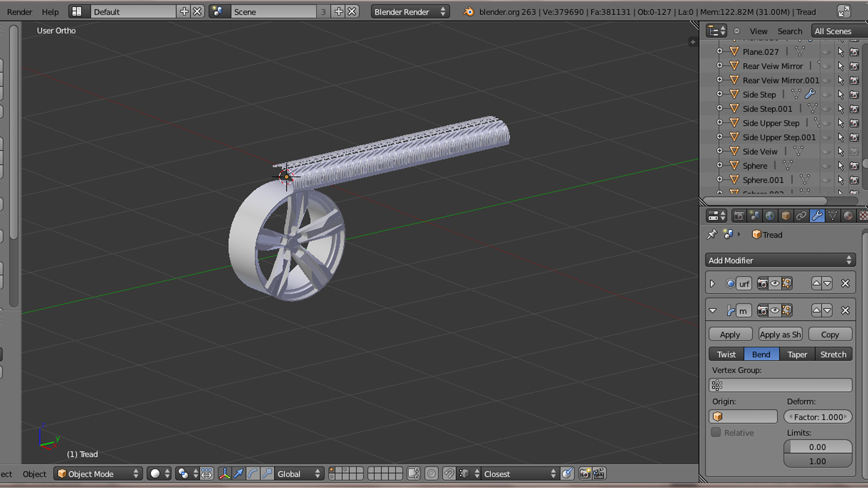The image size is (868, 488).
Task: Open the Add Modifier dropdown
Action: pos(780,260)
